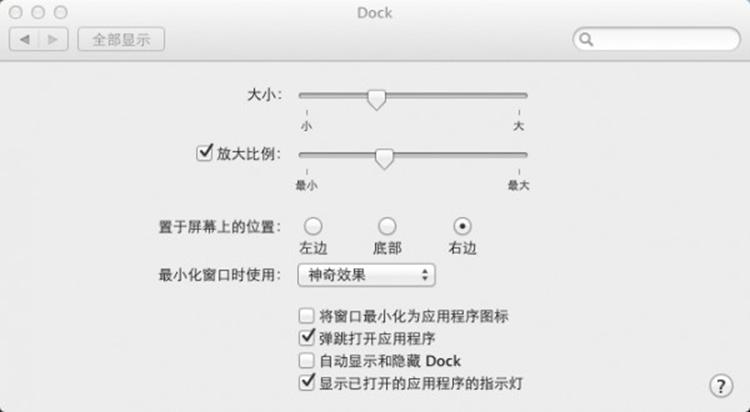The image size is (750, 412).
Task: Select 右边 dock position radio button
Action: [x=462, y=226]
